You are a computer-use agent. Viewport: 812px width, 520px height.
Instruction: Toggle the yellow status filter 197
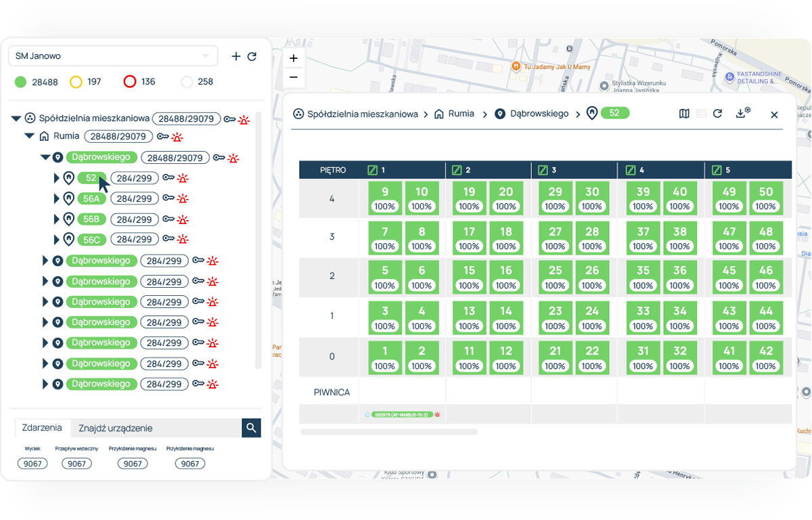pyautogui.click(x=76, y=82)
